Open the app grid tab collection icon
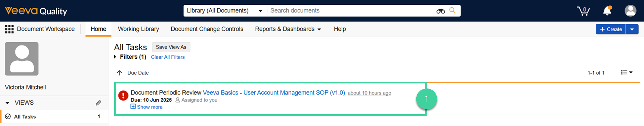This screenshot has height=126, width=644. coord(9,29)
